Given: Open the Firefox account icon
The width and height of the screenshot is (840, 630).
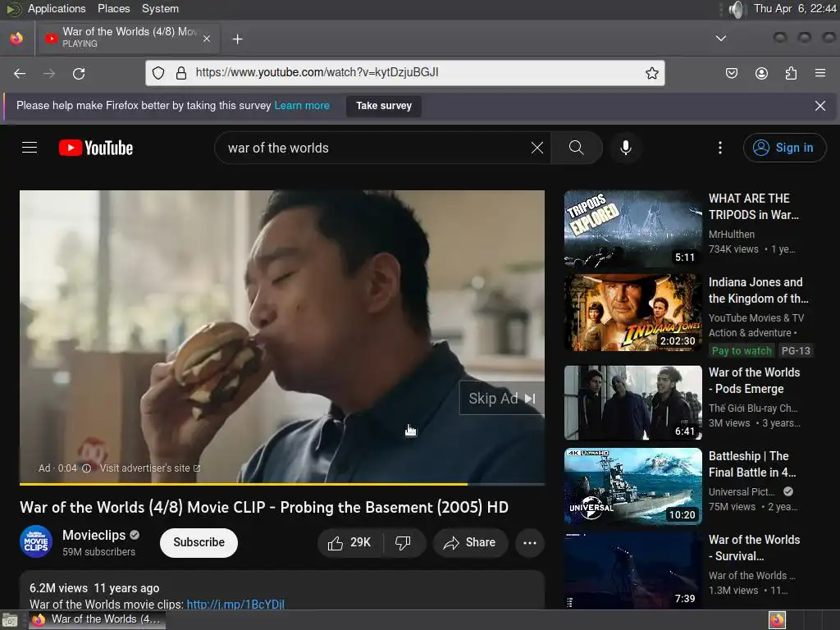Looking at the screenshot, I should (761, 73).
